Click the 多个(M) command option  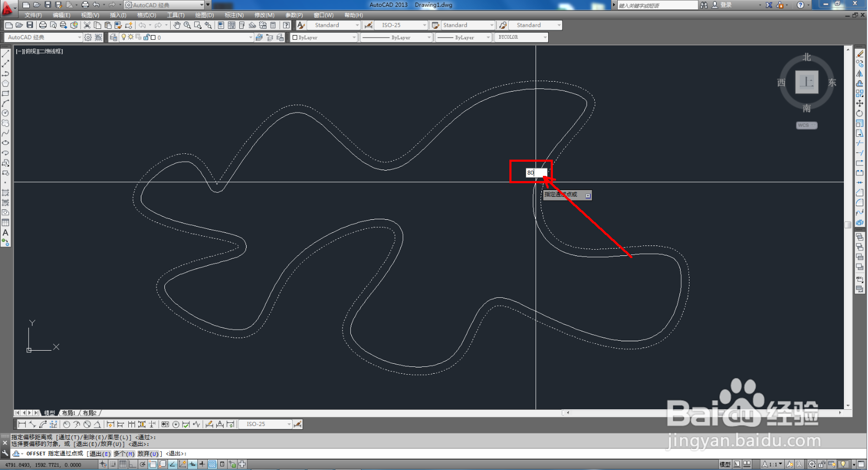[x=124, y=454]
